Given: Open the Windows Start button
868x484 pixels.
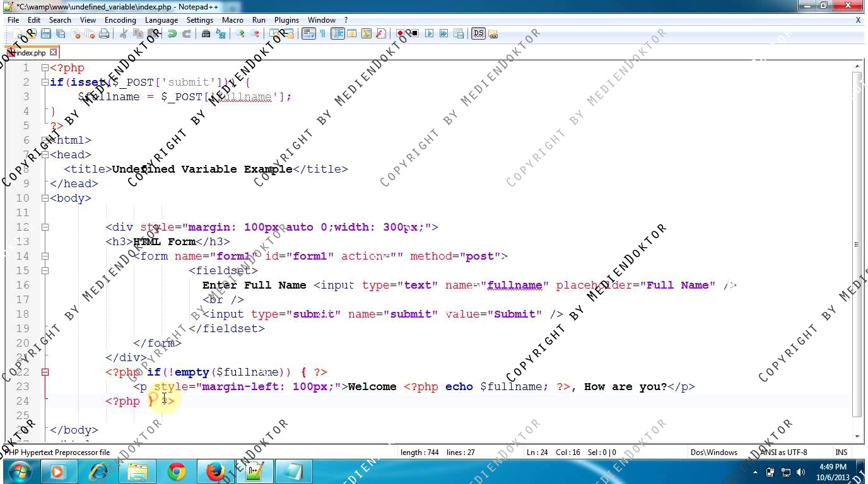Looking at the screenshot, I should [20, 471].
